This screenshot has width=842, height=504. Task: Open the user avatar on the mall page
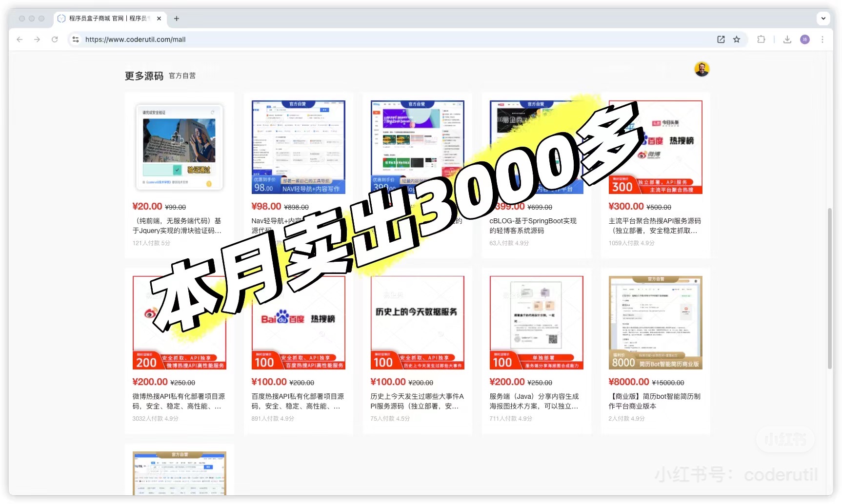(x=702, y=69)
